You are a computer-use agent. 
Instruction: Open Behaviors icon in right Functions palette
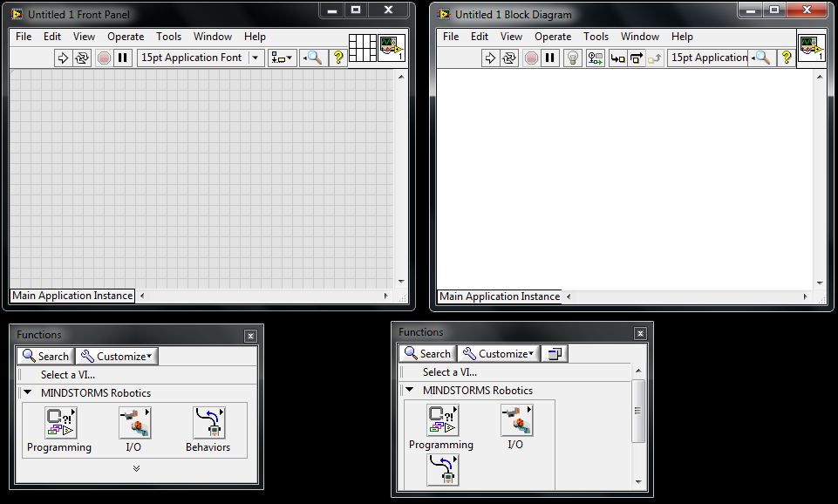coord(442,469)
